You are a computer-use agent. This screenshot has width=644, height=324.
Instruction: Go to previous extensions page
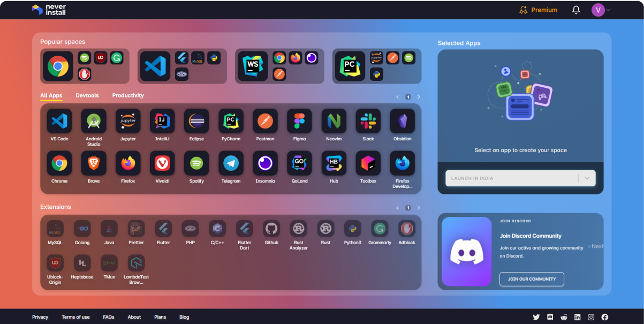click(397, 208)
